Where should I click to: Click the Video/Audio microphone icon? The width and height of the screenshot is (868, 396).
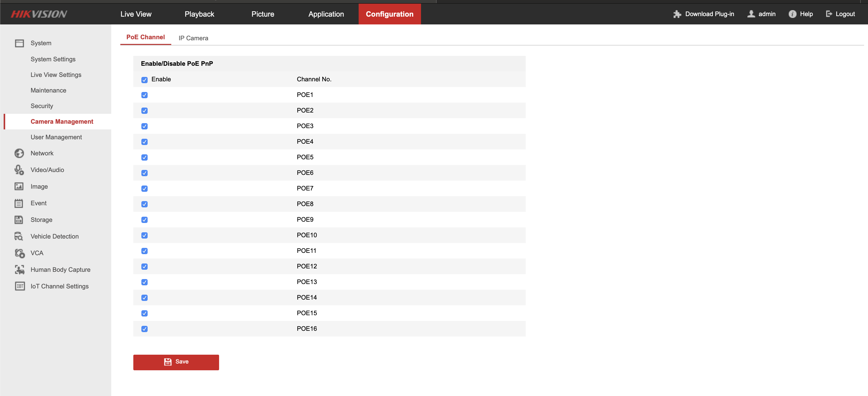[19, 170]
